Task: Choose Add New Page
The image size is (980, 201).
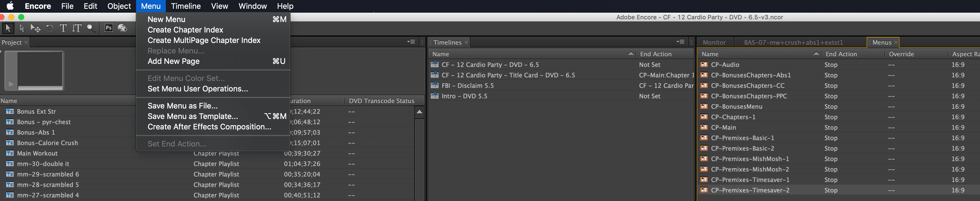Action: click(213, 61)
